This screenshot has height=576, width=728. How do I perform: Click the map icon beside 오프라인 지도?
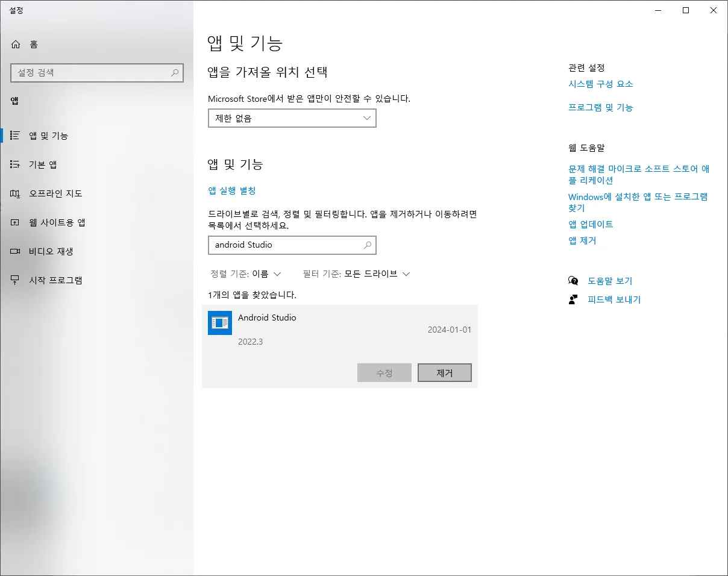(16, 193)
